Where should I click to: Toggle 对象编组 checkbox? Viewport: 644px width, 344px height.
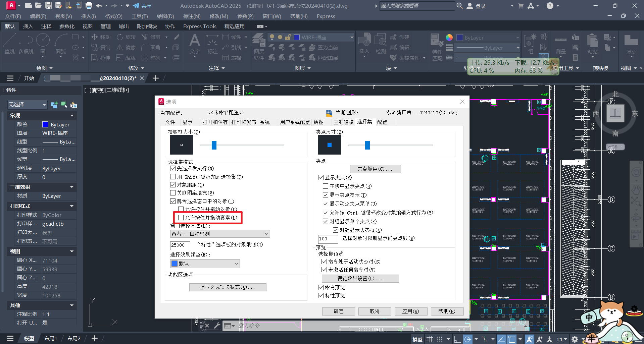pyautogui.click(x=173, y=185)
